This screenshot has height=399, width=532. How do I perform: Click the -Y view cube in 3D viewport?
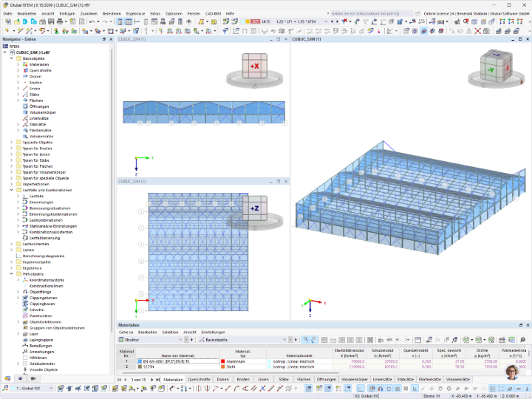pos(491,70)
